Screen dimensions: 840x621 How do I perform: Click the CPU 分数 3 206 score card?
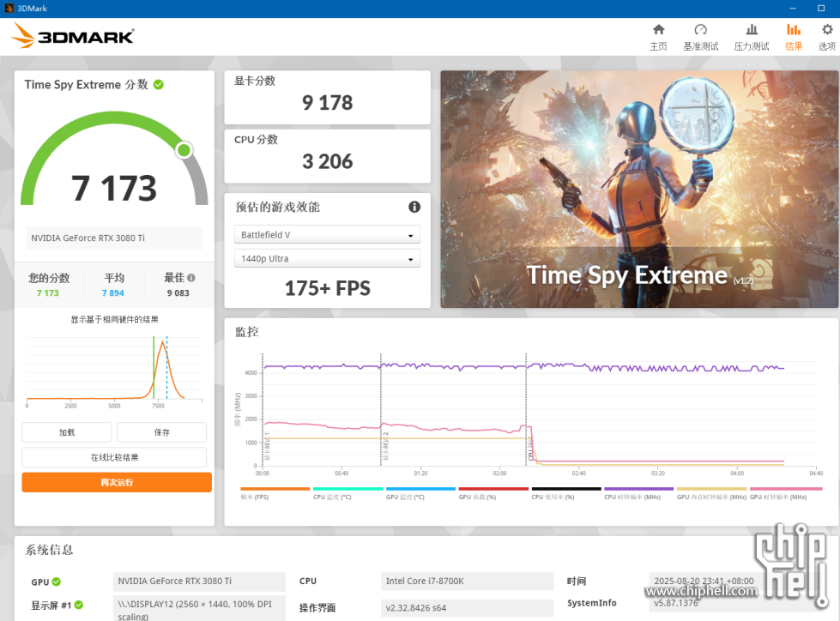(x=327, y=156)
